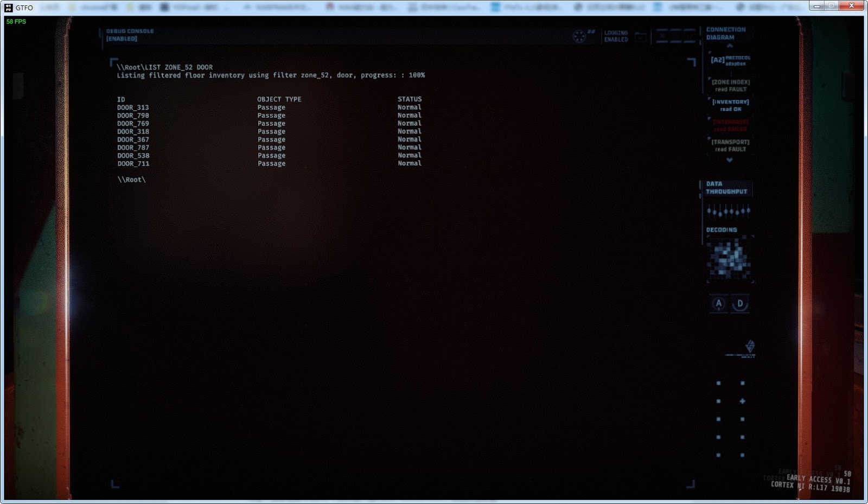
Task: Click the circular dial icon beside Logging Enabled
Action: pyautogui.click(x=579, y=36)
